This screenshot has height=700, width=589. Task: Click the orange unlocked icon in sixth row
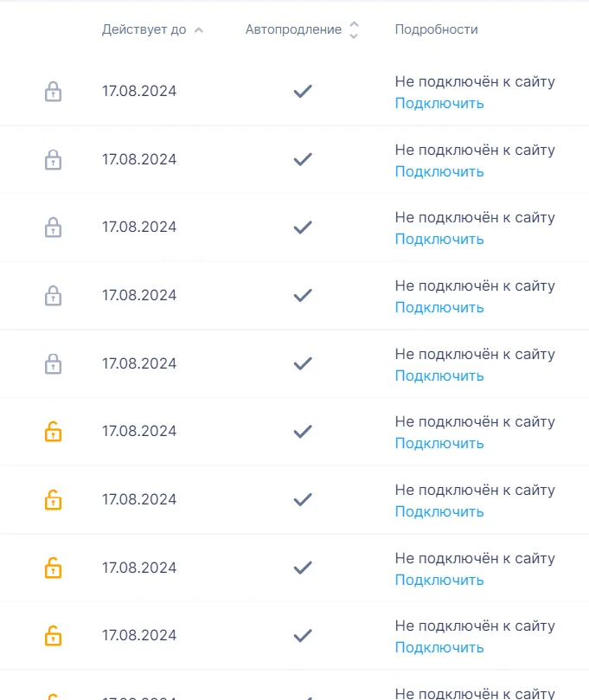coord(53,431)
